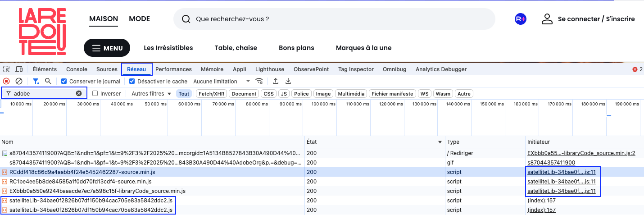Click the inspect element picker icon
Image resolution: width=644 pixels, height=215 pixels.
coord(6,69)
